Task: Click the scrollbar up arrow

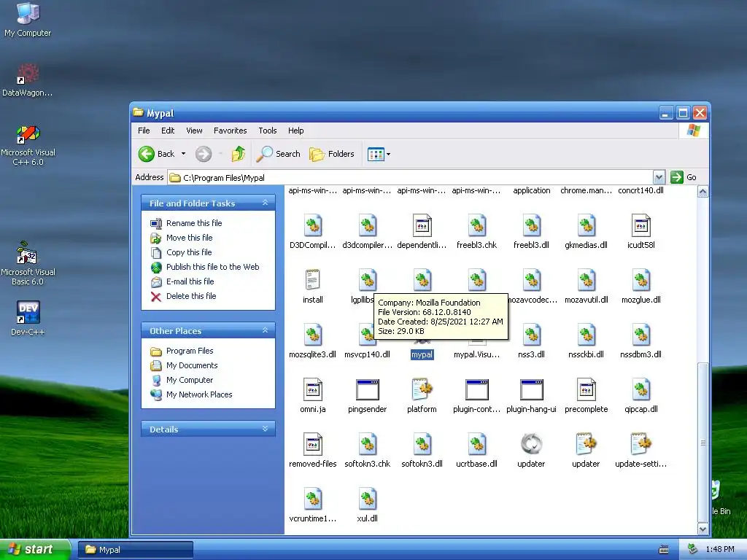Action: pyautogui.click(x=703, y=192)
